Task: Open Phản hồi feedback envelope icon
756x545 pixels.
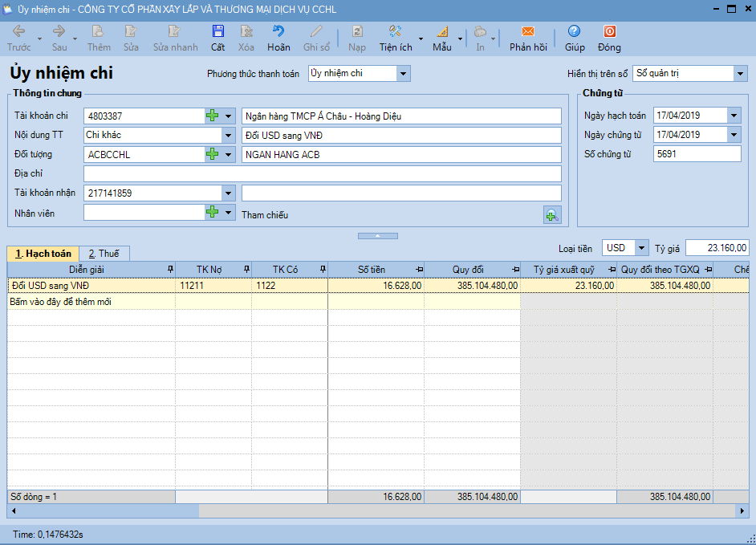Action: click(527, 32)
